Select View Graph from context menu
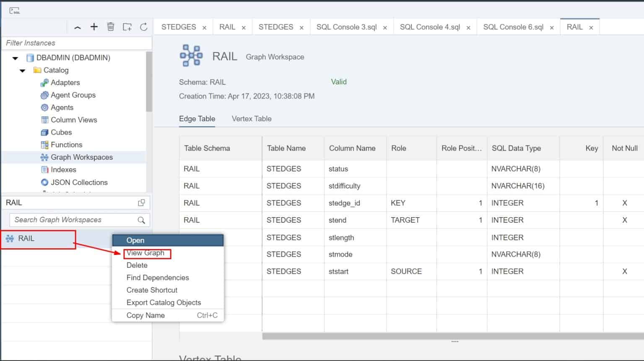Viewport: 644px width, 361px height. click(x=145, y=253)
